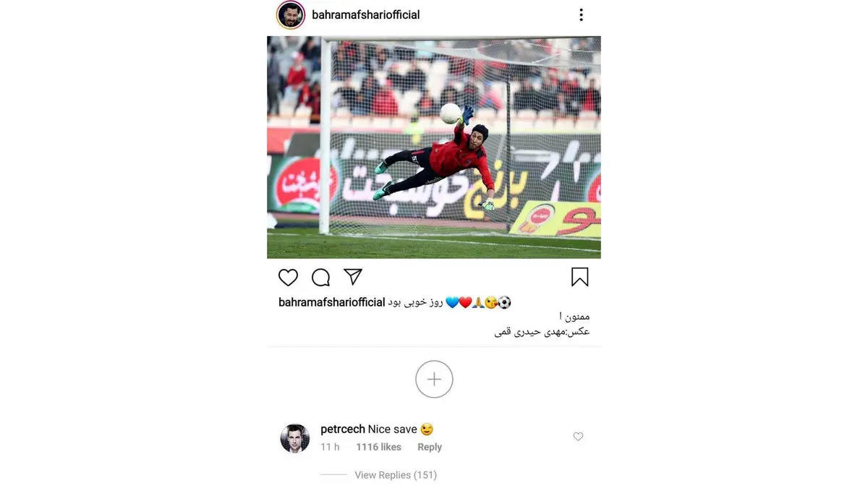Open bahramafshariofficial username in header
The image size is (868, 488).
(x=366, y=14)
